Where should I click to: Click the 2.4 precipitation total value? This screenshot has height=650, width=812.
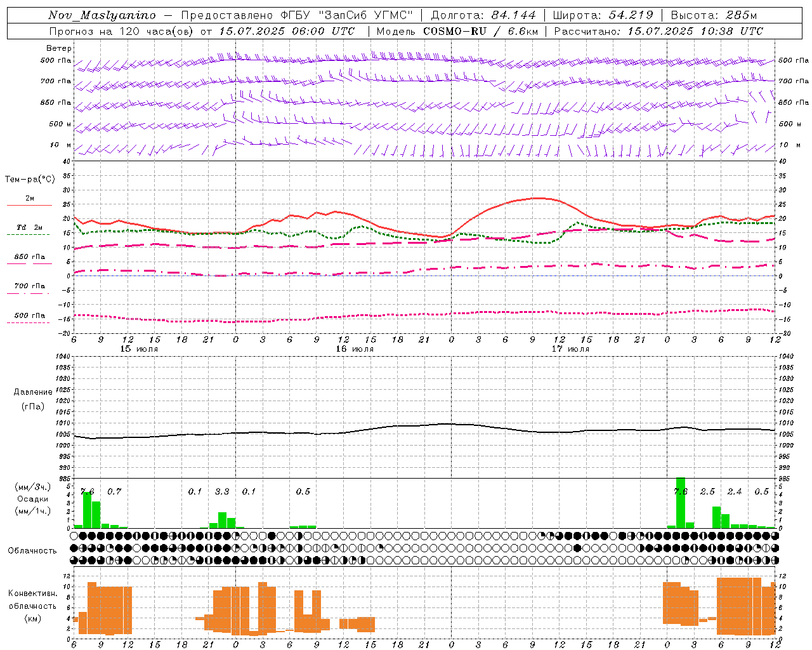pos(735,492)
